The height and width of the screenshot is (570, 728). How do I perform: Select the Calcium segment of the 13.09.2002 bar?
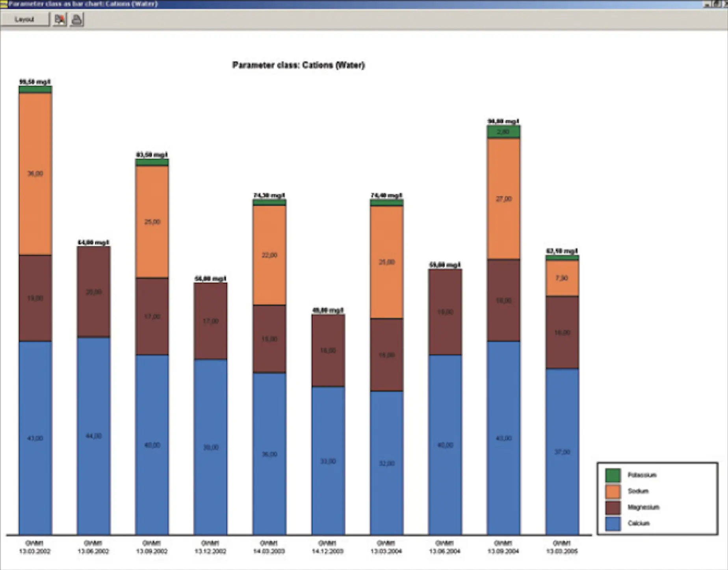click(152, 445)
